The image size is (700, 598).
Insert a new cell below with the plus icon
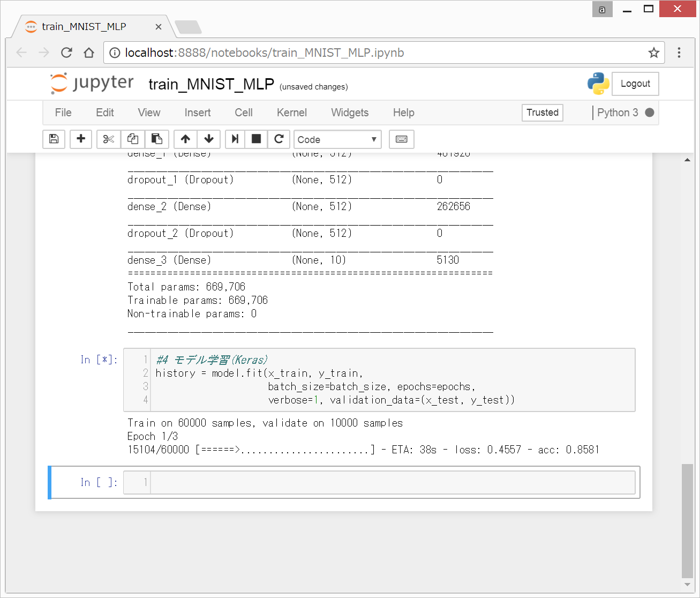(81, 139)
